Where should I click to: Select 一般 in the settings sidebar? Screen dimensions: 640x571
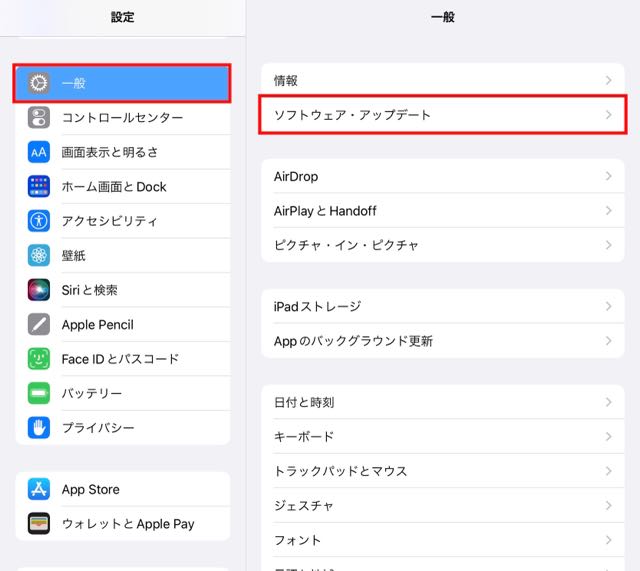(122, 83)
